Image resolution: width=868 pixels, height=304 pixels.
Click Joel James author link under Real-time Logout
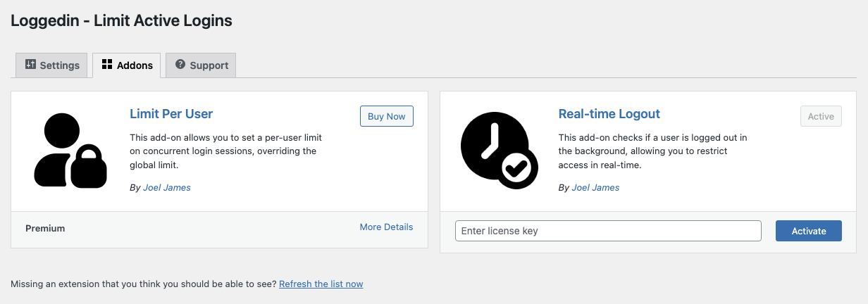[595, 187]
